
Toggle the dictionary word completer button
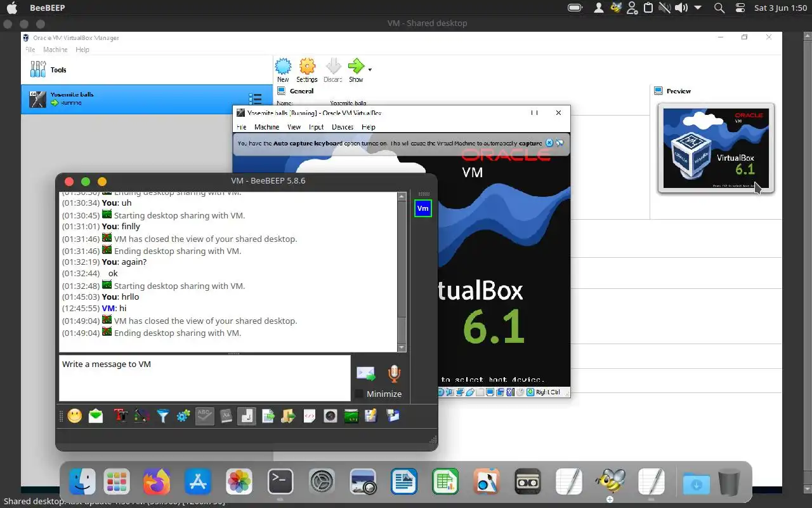[226, 416]
